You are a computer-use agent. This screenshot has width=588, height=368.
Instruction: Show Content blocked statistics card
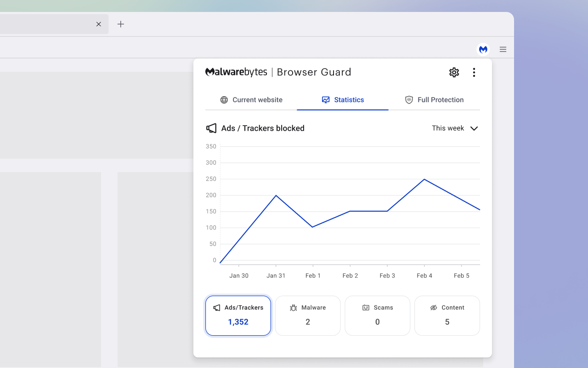(x=447, y=316)
